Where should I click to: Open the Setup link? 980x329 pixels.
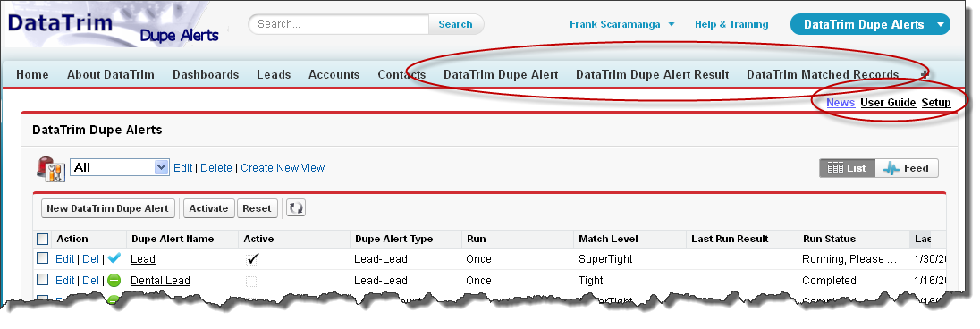point(936,103)
